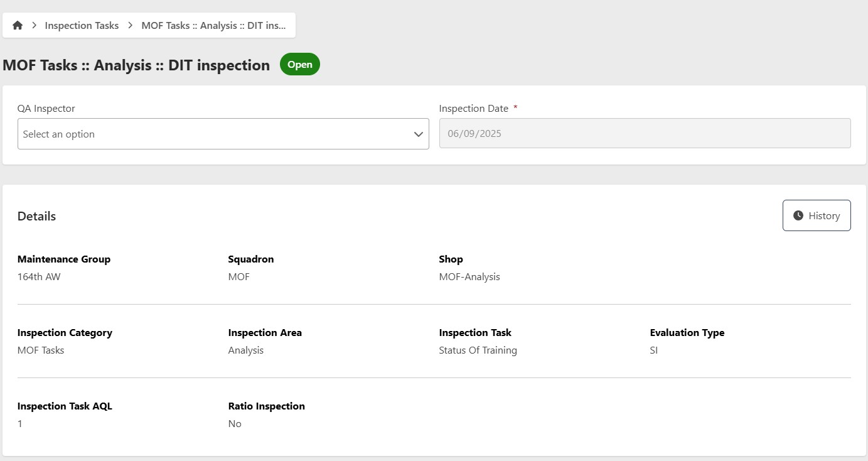Click the Status Of Training task value
The width and height of the screenshot is (868, 461).
pyautogui.click(x=478, y=350)
